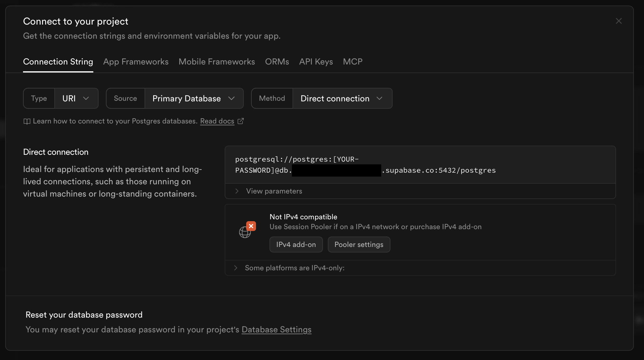Expand View parameters chevron
Screen dimensions: 644x360
click(x=237, y=191)
